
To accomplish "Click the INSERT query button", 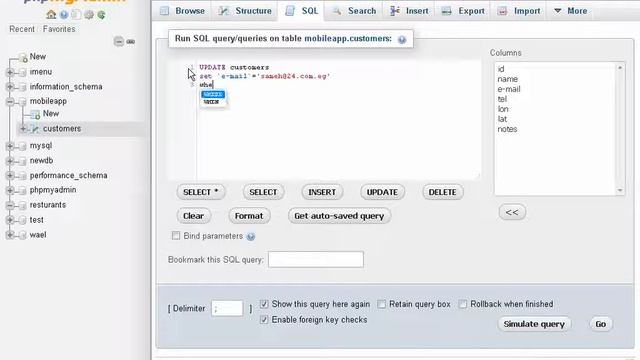I will pos(322,192).
